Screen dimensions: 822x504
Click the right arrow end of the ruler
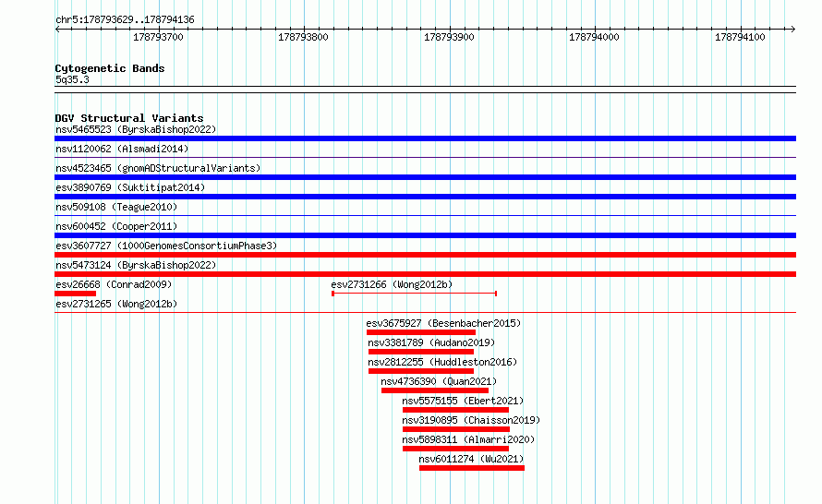point(793,30)
